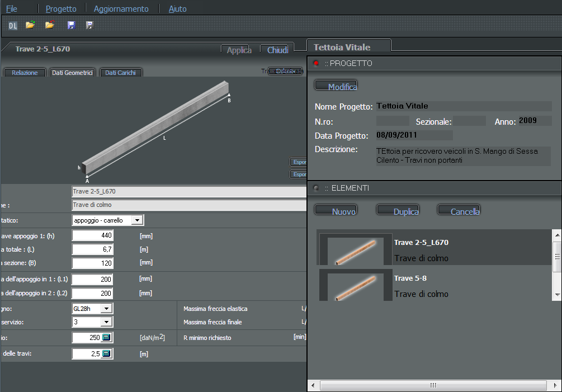Toggle the grey indicator next to ELEMENTI

tap(316, 188)
